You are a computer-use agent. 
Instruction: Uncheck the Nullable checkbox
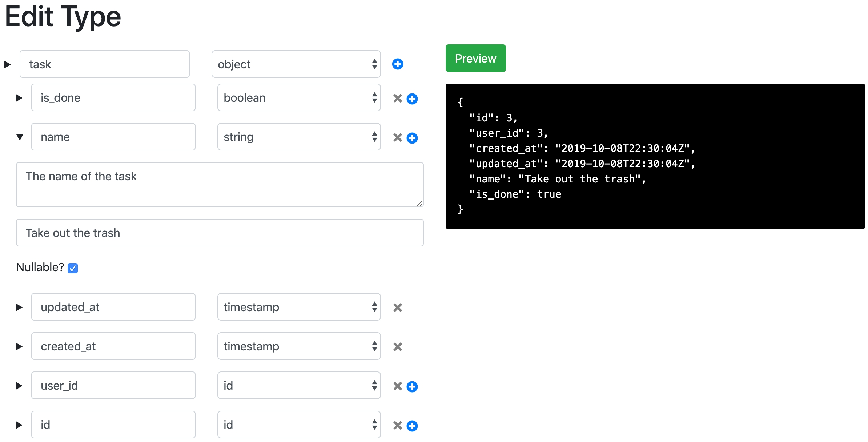(x=73, y=268)
